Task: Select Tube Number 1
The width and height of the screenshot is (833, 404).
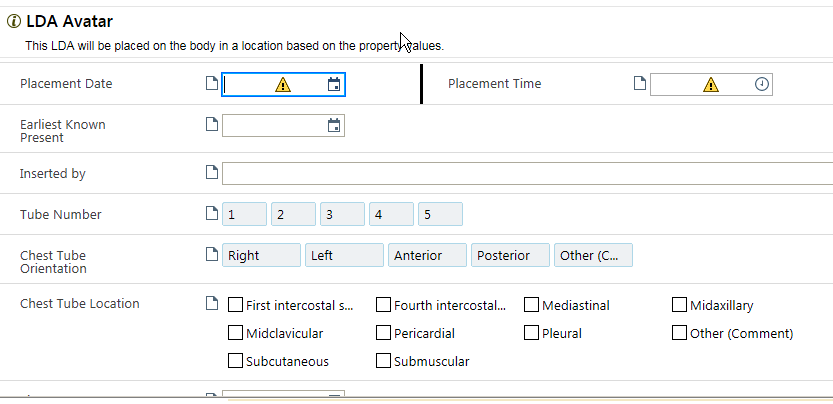Action: click(x=244, y=214)
